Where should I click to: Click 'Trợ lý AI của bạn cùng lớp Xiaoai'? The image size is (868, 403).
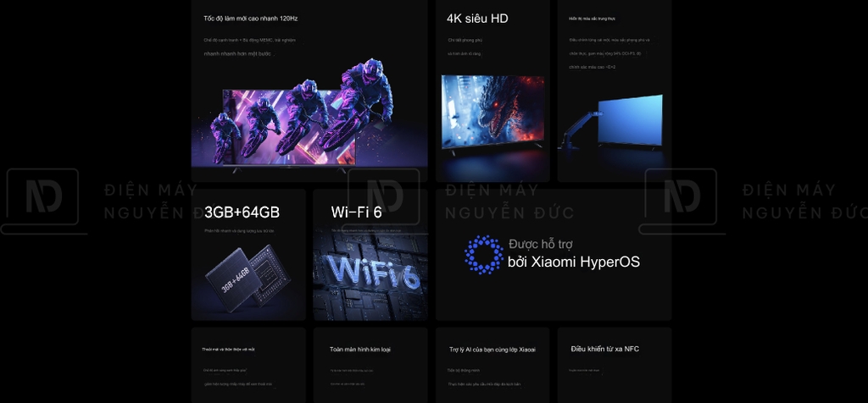tap(492, 350)
